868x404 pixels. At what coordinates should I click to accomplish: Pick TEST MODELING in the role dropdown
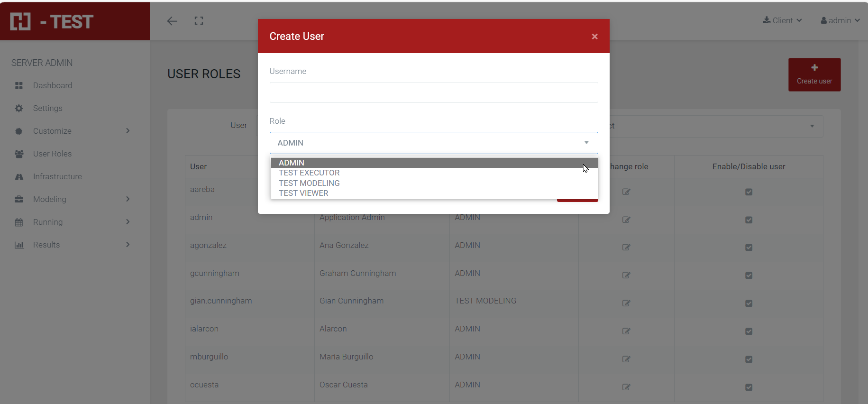point(309,183)
